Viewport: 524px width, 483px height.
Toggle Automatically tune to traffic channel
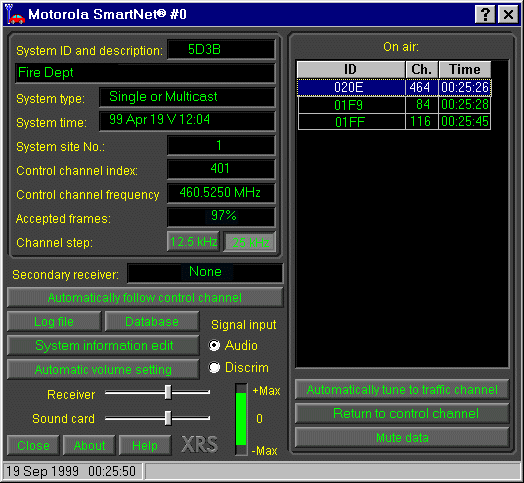coord(402,389)
